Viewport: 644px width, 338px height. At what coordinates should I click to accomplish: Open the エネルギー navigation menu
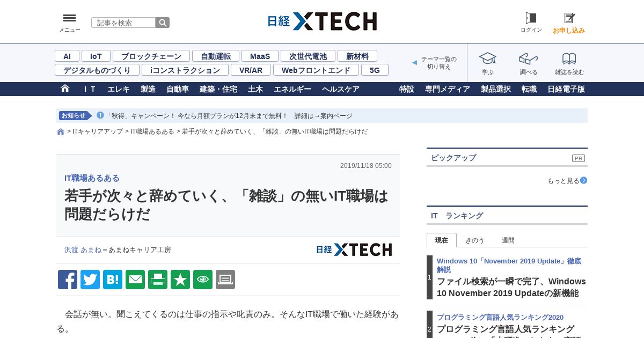(x=292, y=89)
